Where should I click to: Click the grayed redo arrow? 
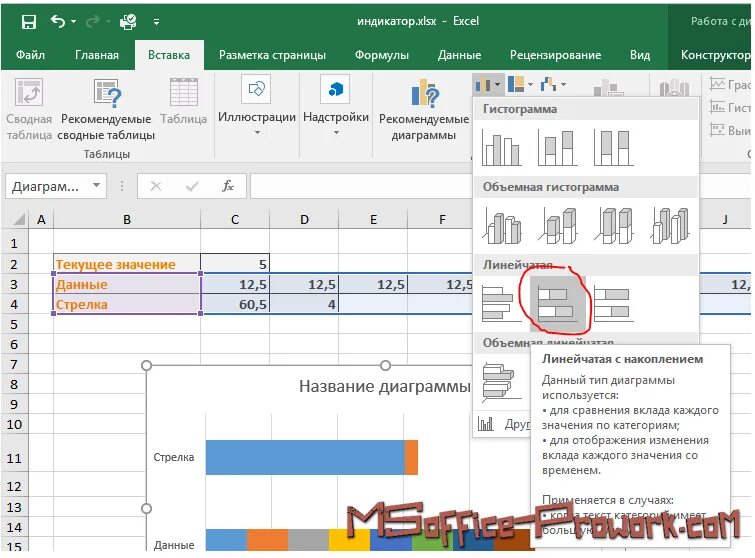(93, 21)
